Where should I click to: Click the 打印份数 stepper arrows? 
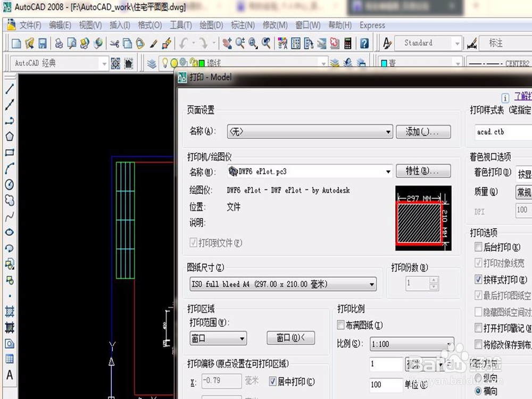tap(434, 284)
